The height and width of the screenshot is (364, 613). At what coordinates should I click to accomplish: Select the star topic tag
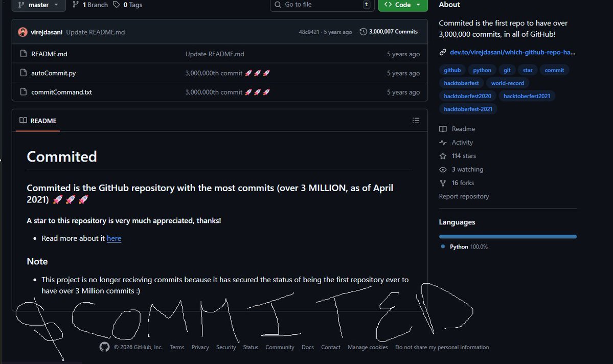coord(528,70)
